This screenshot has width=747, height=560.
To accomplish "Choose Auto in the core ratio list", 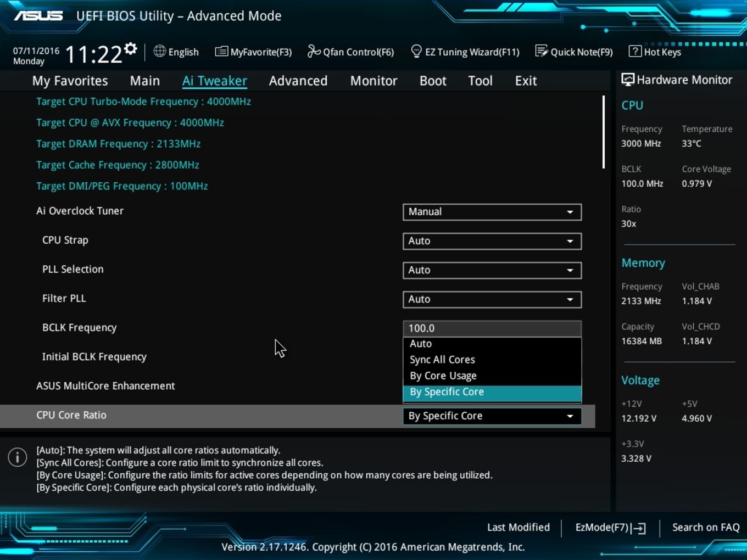I will (492, 344).
